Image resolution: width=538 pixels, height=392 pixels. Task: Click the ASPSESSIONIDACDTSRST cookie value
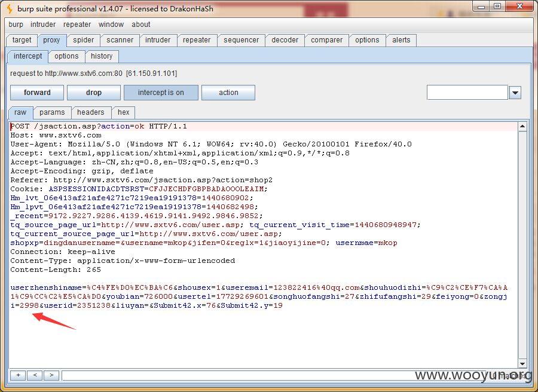(206, 189)
